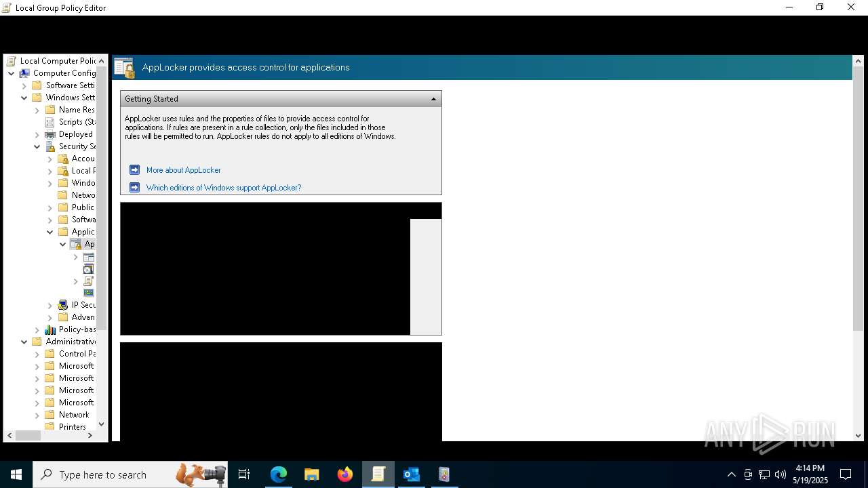Screen dimensions: 868x488
Task: Collapse the Computer Configuration node
Action: tap(12, 73)
